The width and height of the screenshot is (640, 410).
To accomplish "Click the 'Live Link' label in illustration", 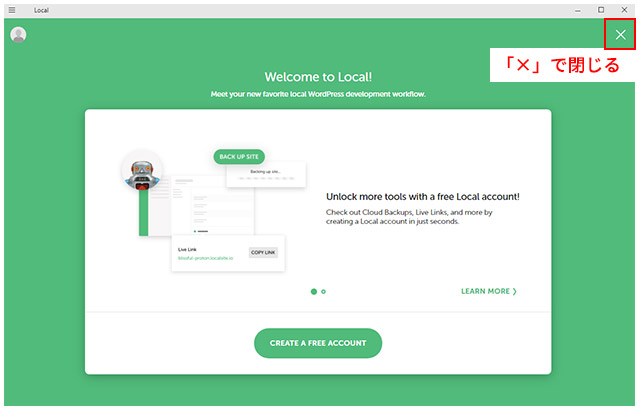I will [187, 249].
